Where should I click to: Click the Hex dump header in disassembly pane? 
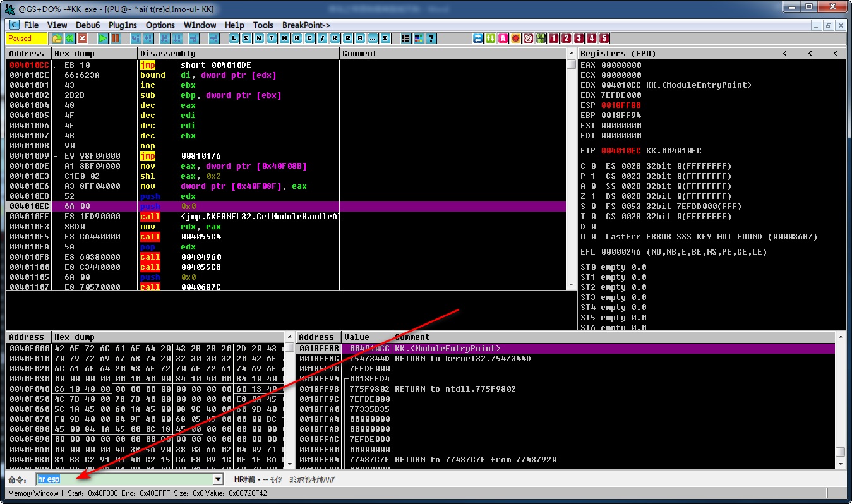point(95,54)
